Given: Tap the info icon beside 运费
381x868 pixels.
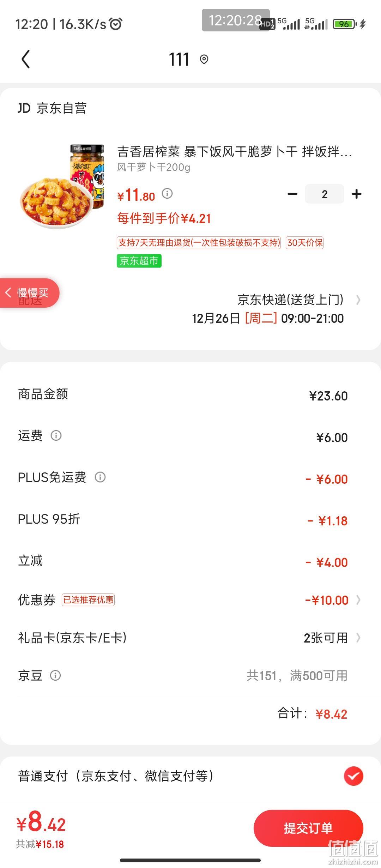Looking at the screenshot, I should [x=56, y=435].
